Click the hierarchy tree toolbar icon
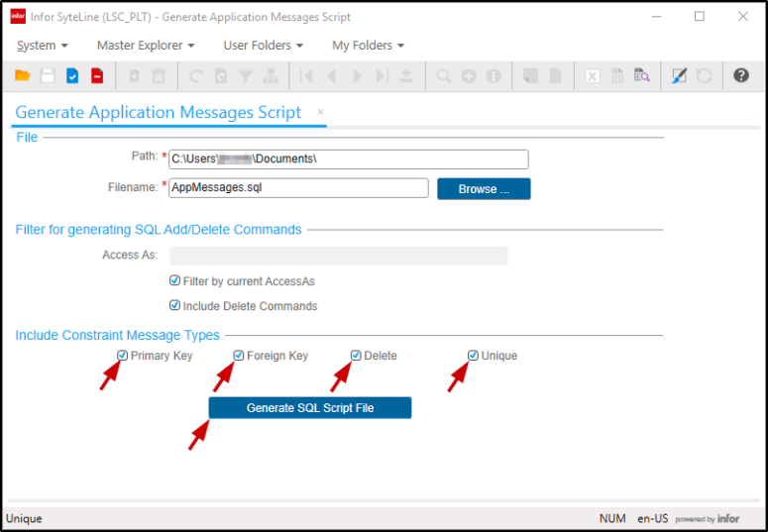Screen dimensions: 768x532 click(271, 76)
